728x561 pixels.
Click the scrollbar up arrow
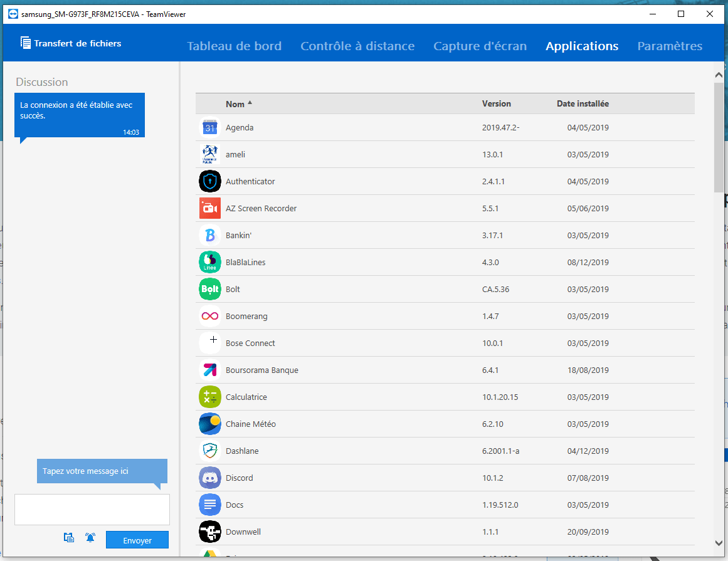[x=719, y=75]
